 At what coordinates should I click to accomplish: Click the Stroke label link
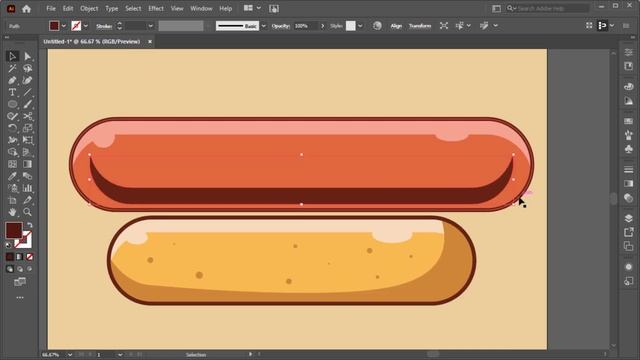click(104, 26)
